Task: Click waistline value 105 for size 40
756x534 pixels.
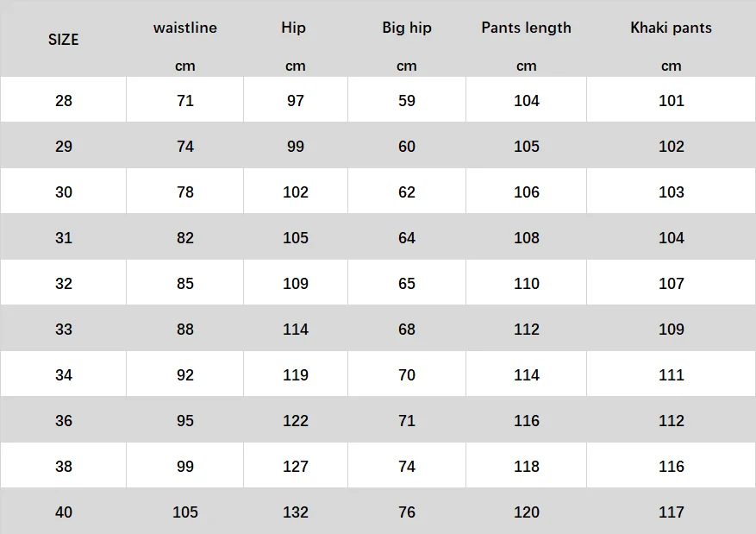Action: pyautogui.click(x=185, y=512)
